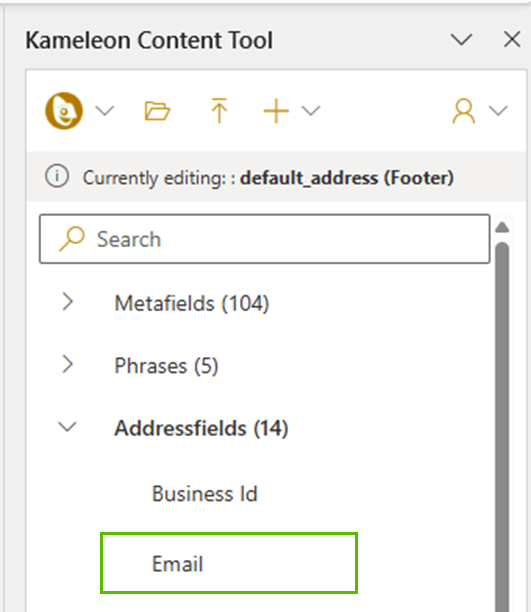Open the dropdown next to Kameleon logo

[105, 111]
